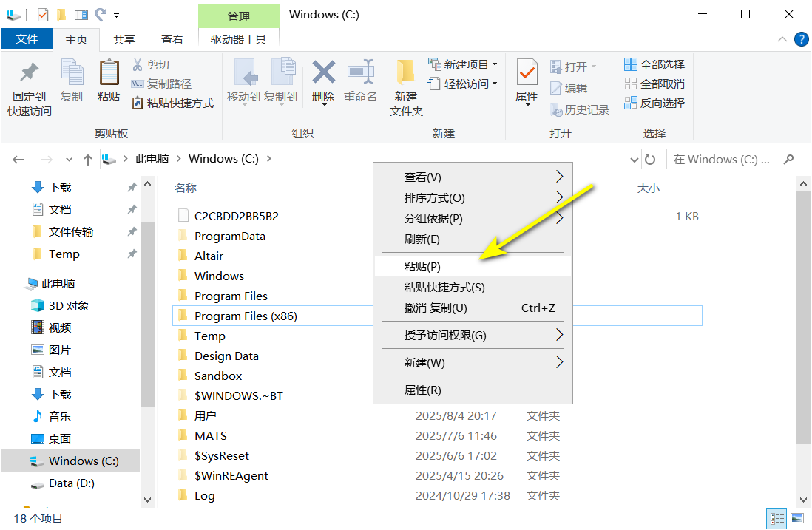Choose Properties (属性(R)) in context menu
This screenshot has height=530, width=812.
point(473,390)
